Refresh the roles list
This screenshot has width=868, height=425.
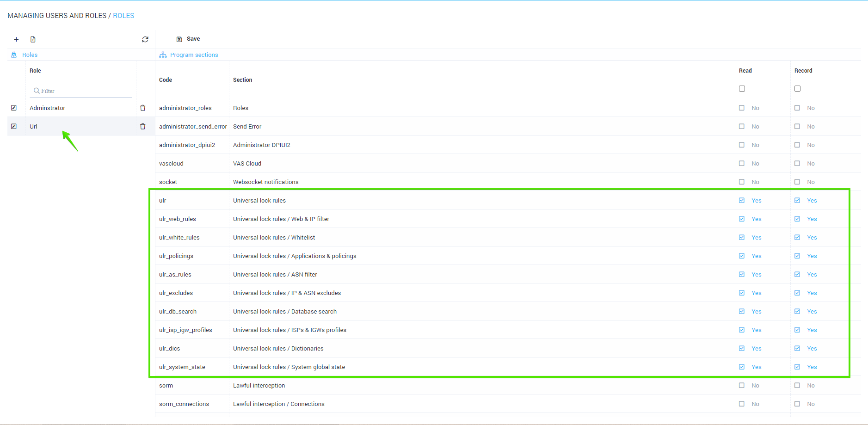pos(145,39)
